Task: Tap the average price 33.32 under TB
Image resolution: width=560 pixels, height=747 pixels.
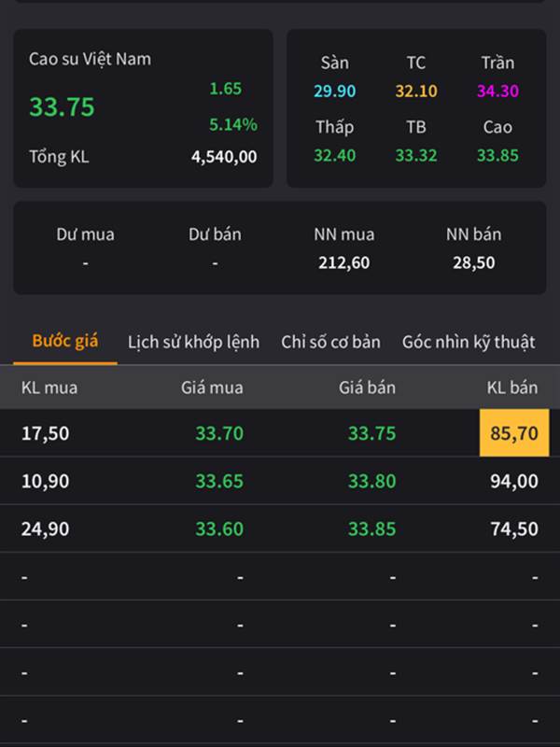Action: tap(416, 155)
